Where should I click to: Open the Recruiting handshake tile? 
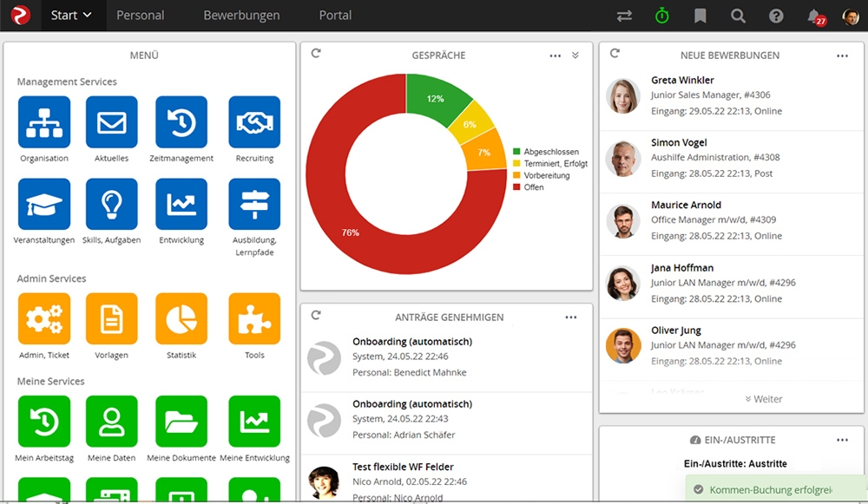pos(254,121)
